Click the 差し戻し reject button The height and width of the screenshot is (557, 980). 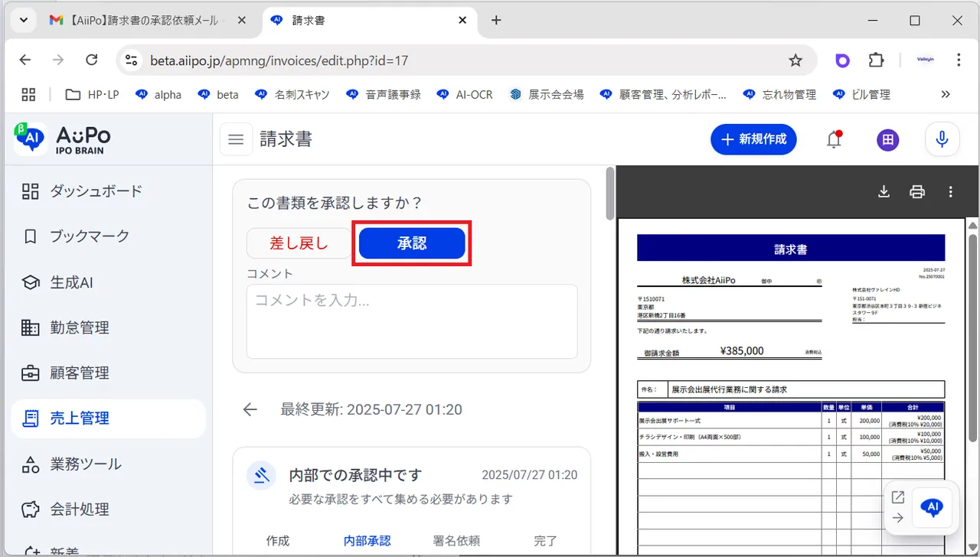click(299, 243)
